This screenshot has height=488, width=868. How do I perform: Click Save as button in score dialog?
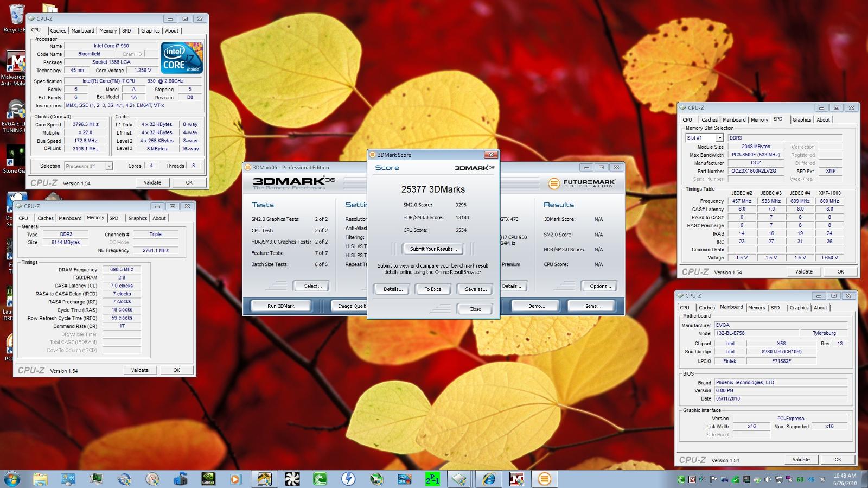pos(476,289)
